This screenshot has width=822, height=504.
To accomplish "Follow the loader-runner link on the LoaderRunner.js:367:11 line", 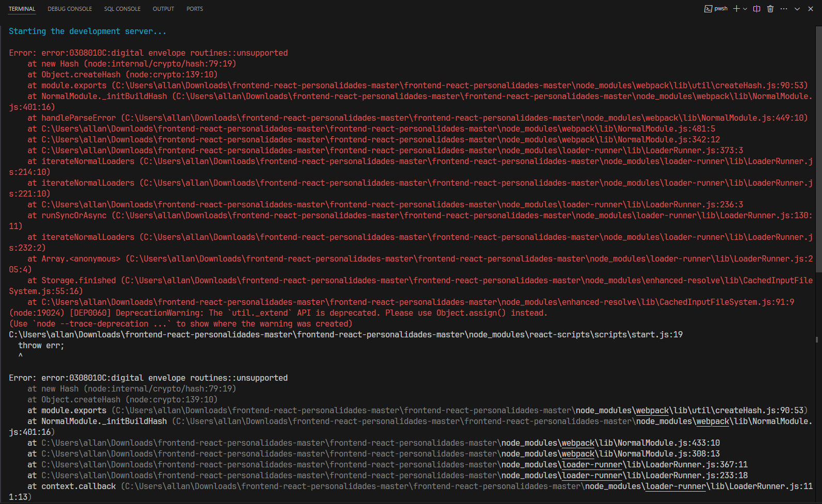I will 592,465.
